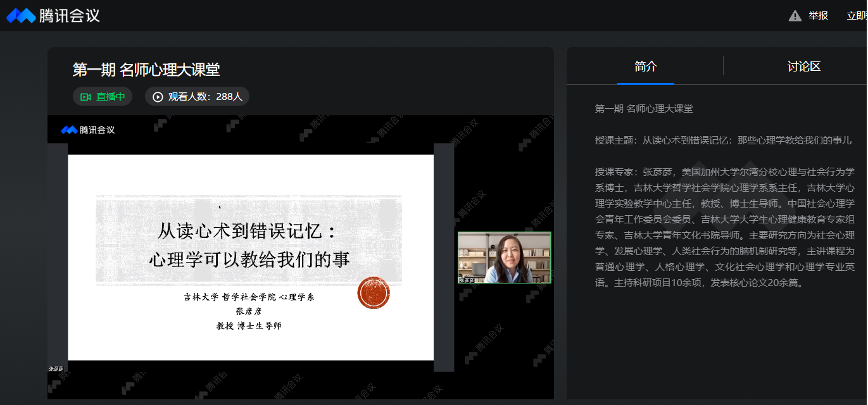Click the Tencent Meeting logo in the top header
This screenshot has width=868, height=405.
coord(53,16)
